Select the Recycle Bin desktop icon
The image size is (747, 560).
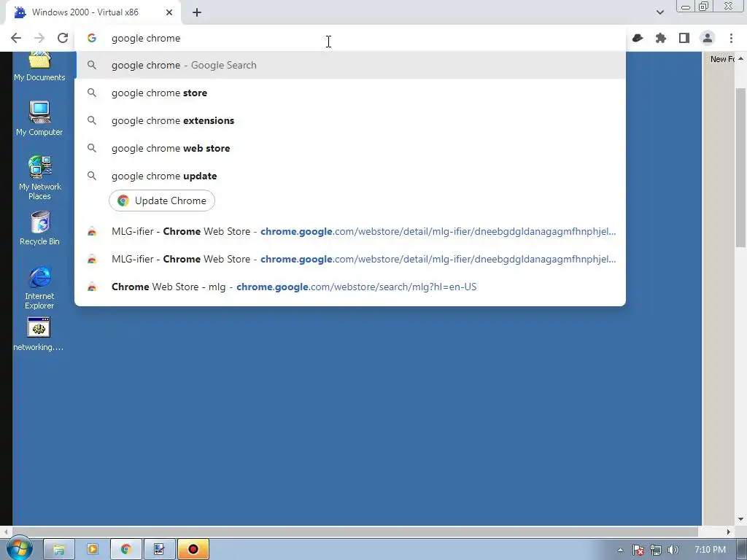coord(39,228)
